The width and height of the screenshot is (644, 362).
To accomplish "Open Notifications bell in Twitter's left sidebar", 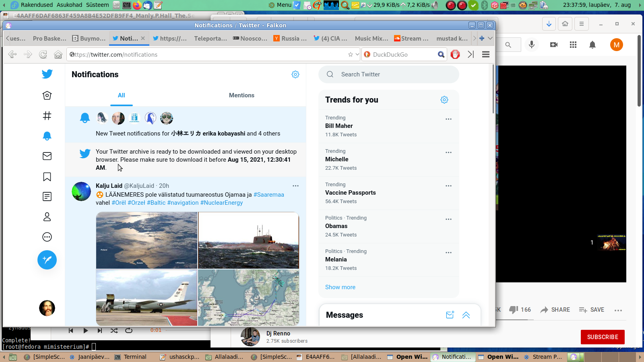I will click(47, 136).
